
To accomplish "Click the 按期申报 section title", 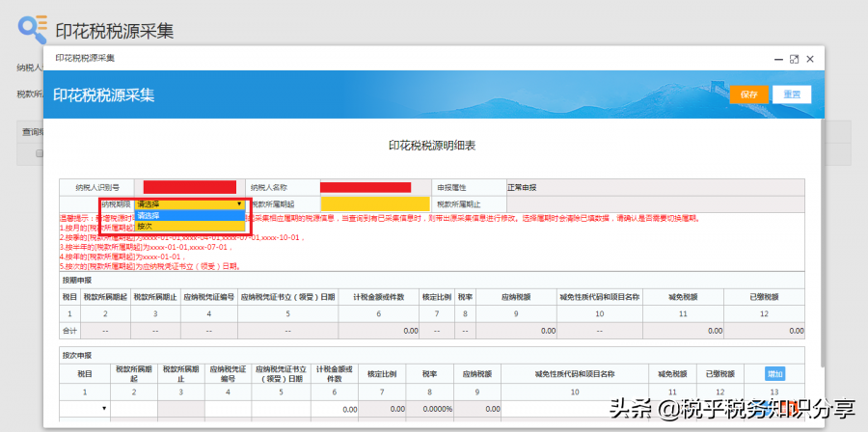I will 76,280.
